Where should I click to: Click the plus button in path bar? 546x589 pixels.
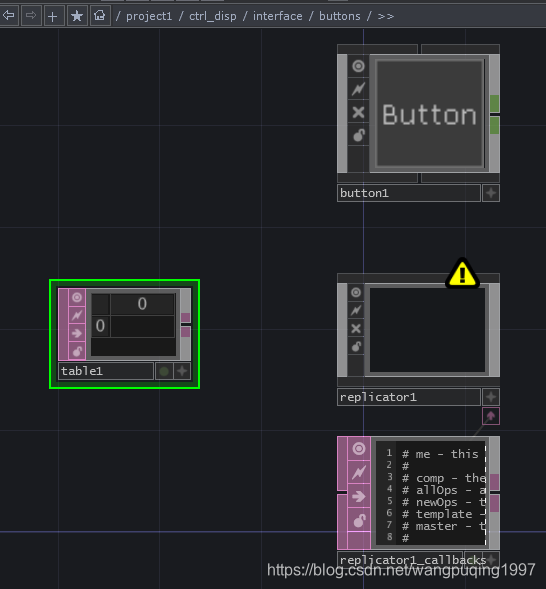coord(53,16)
